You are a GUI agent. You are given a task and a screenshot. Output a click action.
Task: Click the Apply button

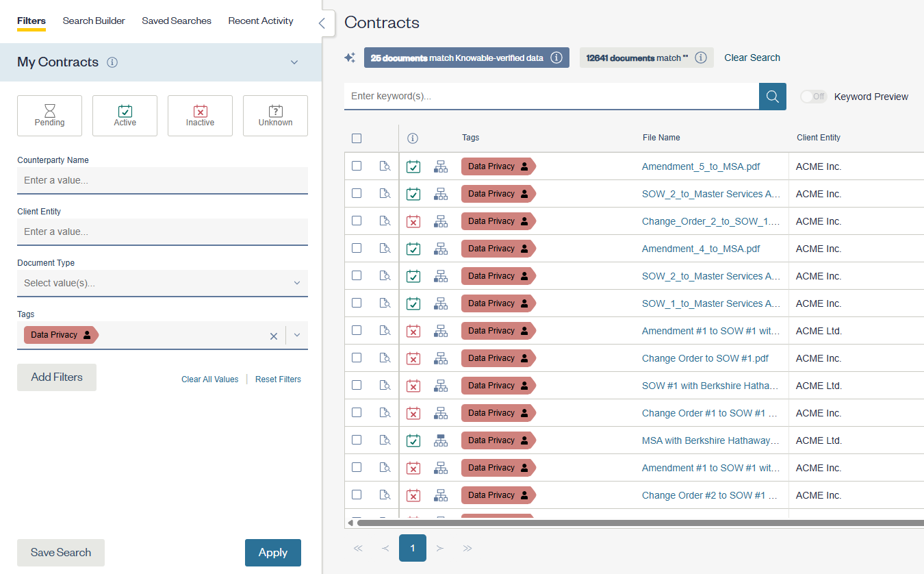(272, 553)
